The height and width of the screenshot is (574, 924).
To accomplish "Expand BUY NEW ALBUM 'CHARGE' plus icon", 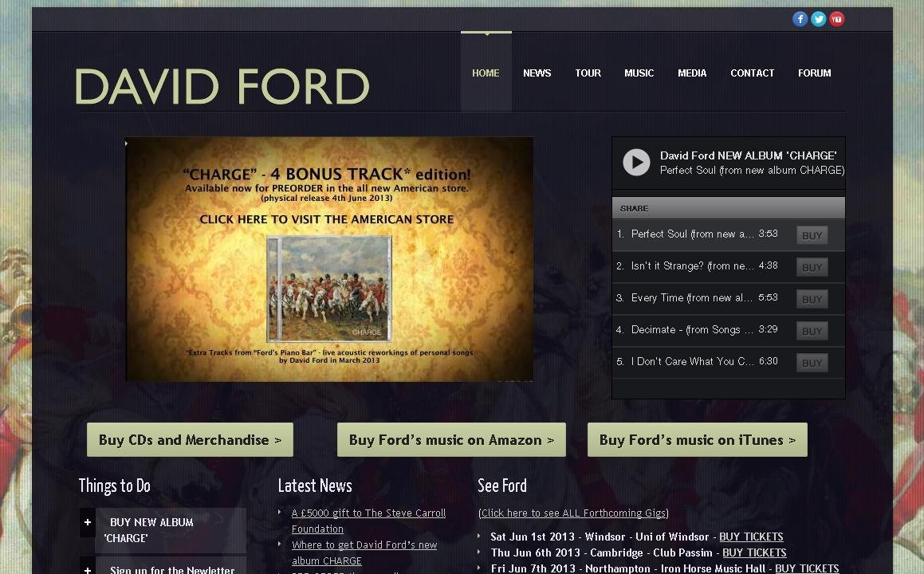I will point(87,522).
